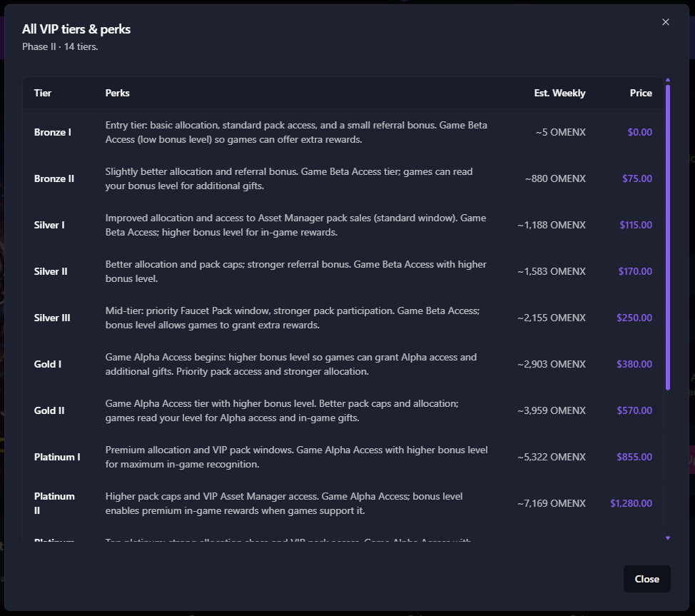695x616 pixels.
Task: Click the $0.00 price for Bronze I
Action: [639, 132]
